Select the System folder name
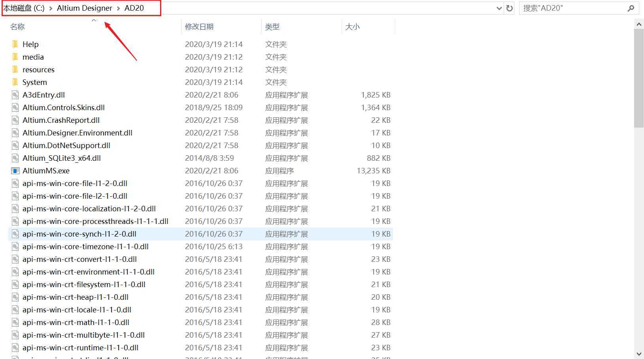The height and width of the screenshot is (359, 644). pyautogui.click(x=35, y=82)
